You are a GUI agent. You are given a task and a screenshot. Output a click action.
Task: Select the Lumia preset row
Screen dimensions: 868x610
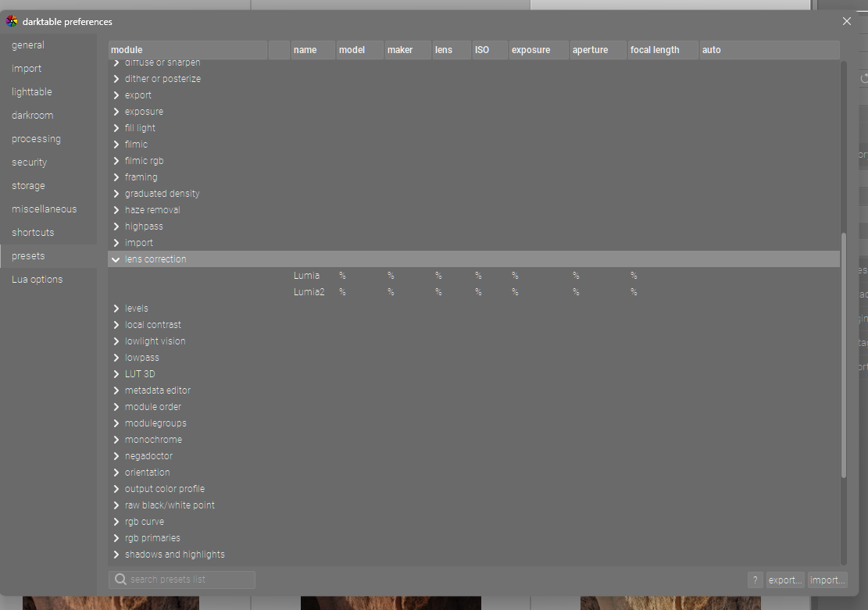(x=474, y=276)
